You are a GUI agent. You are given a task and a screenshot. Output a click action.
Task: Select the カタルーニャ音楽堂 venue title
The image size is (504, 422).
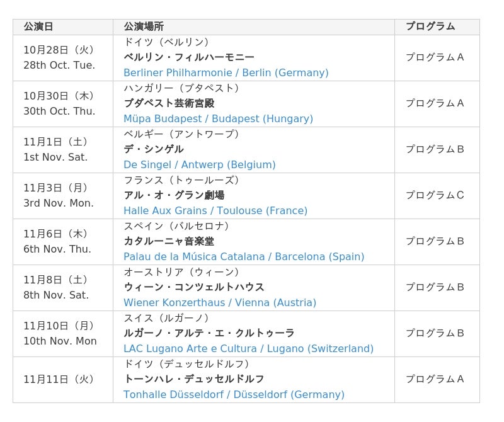169,241
